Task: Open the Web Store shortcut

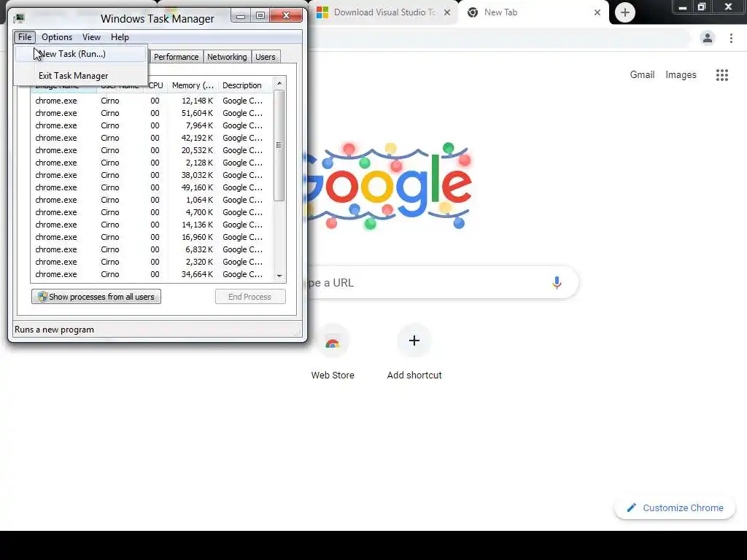Action: pyautogui.click(x=333, y=352)
